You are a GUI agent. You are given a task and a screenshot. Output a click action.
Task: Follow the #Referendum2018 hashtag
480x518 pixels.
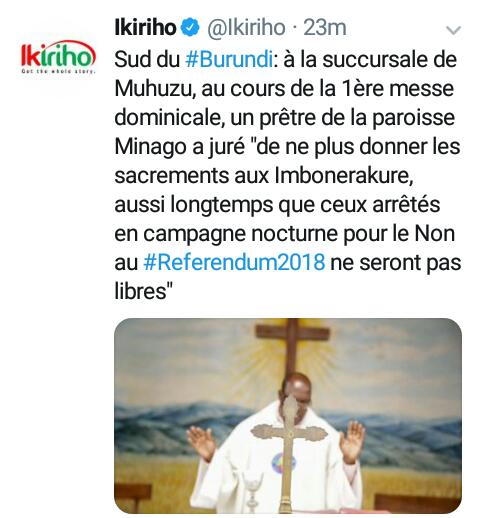pos(234,262)
